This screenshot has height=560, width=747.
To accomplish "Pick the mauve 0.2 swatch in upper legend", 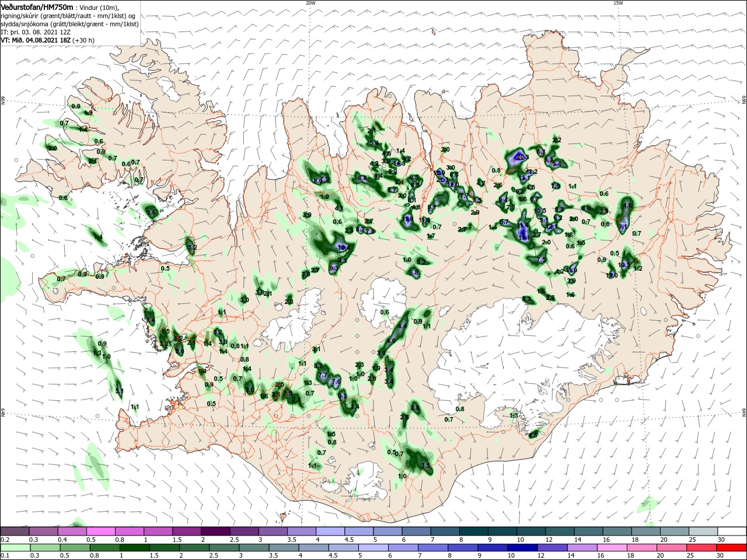I will (x=15, y=531).
